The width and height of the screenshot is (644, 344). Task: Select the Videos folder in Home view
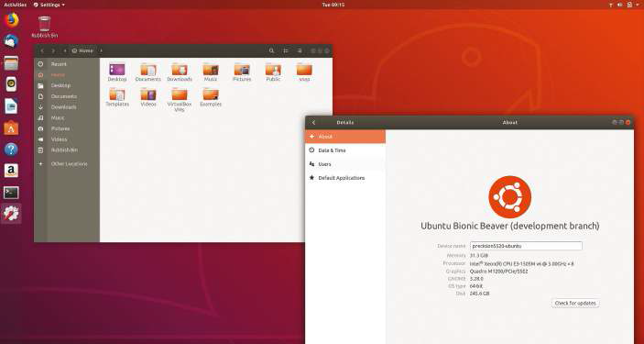point(148,97)
